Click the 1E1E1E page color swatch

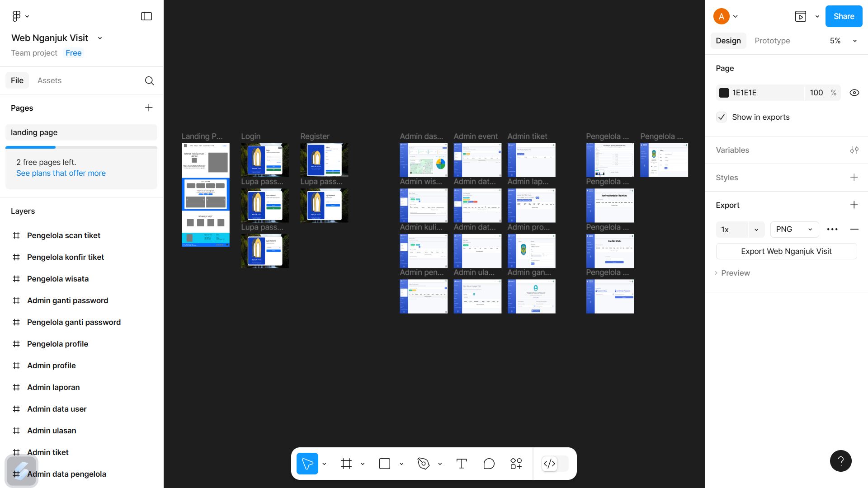click(x=724, y=93)
